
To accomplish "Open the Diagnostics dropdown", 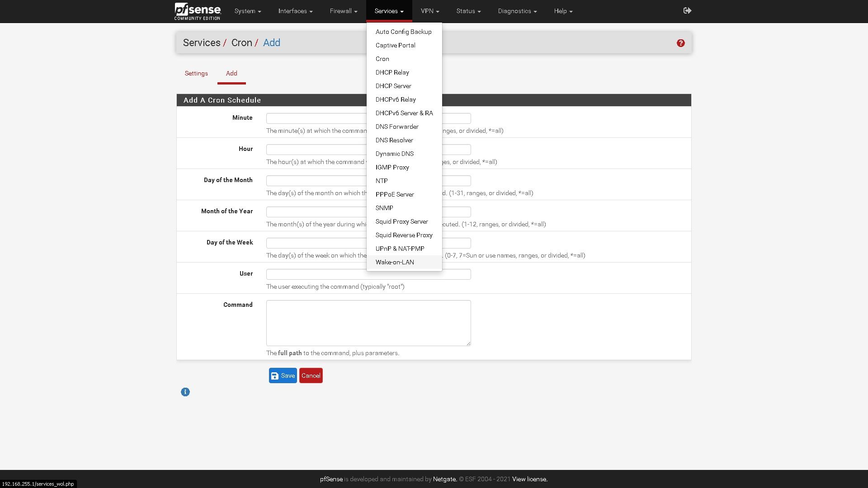I will (517, 11).
